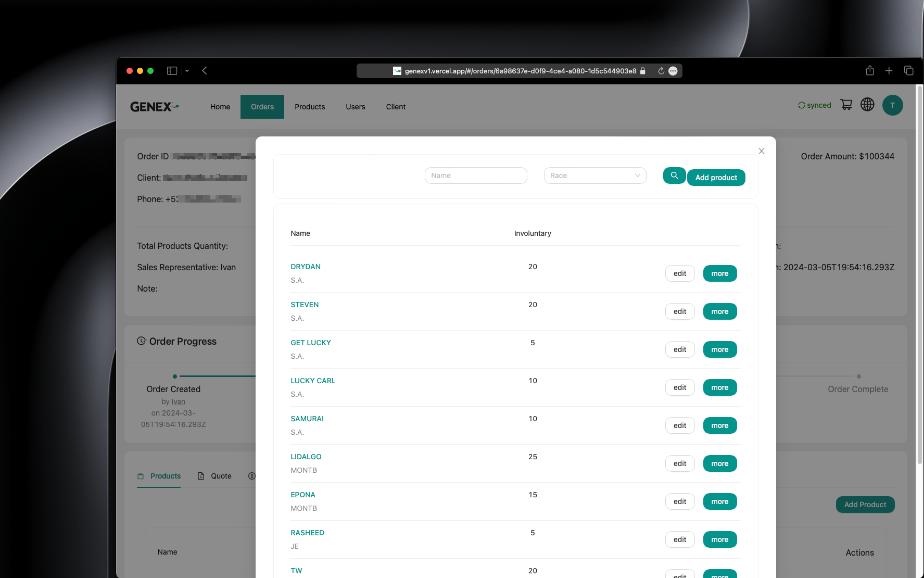Open the Users nav item
The image size is (924, 578).
pyautogui.click(x=356, y=107)
